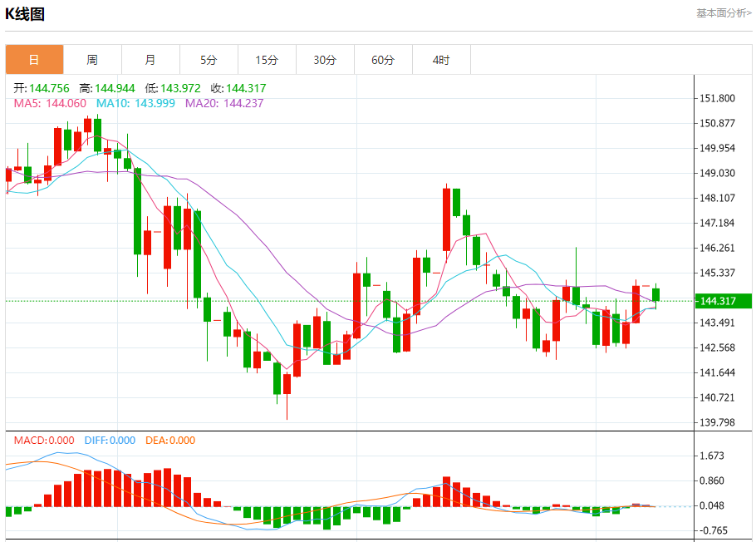Click the green 144.317 current price tag

(x=724, y=301)
